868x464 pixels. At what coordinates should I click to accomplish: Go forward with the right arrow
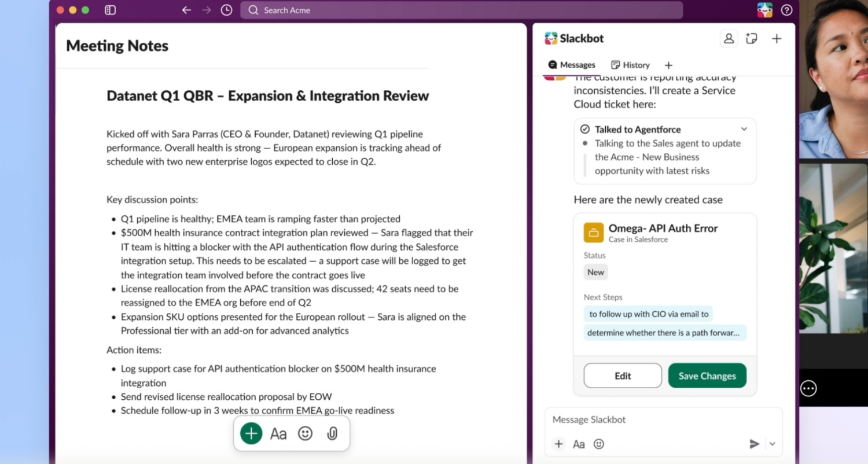(207, 10)
